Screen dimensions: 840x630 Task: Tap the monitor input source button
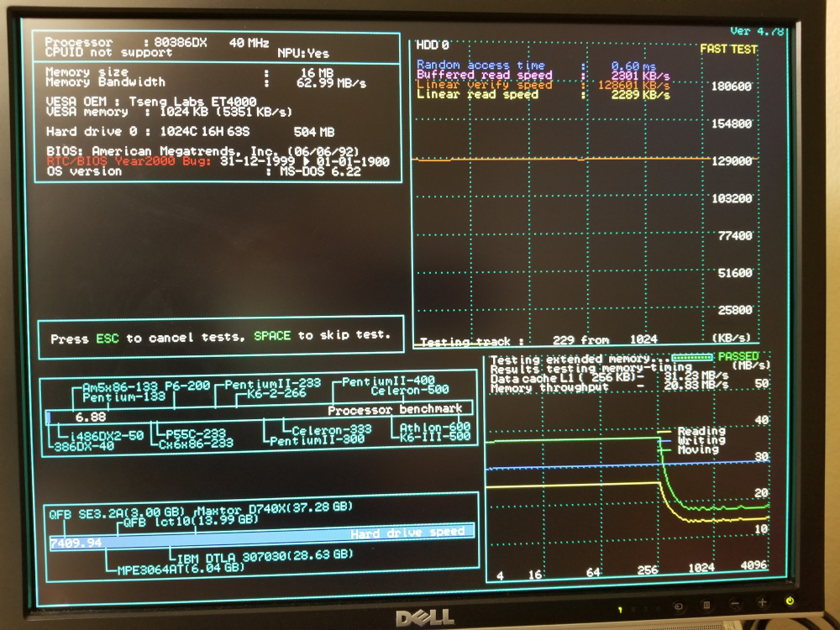click(x=678, y=606)
